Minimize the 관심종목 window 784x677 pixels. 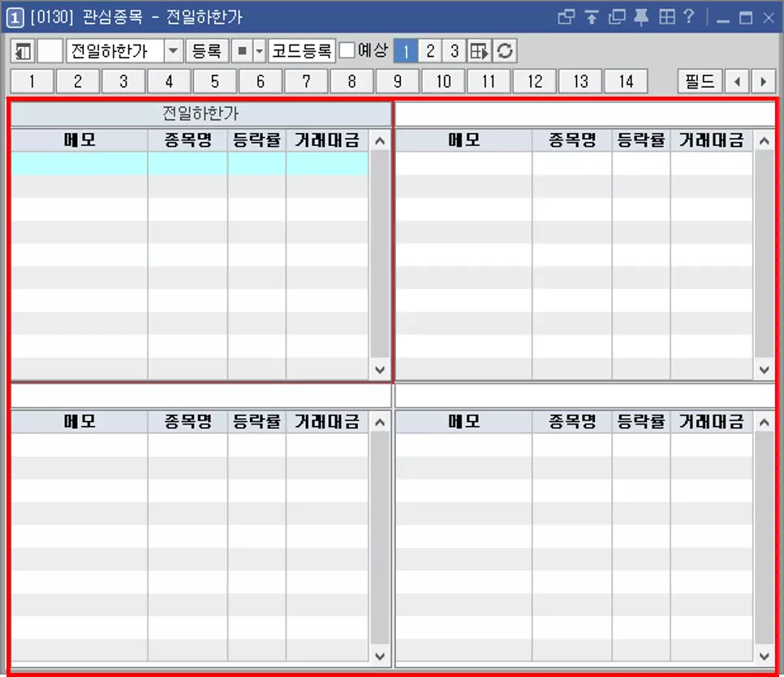tap(722, 19)
